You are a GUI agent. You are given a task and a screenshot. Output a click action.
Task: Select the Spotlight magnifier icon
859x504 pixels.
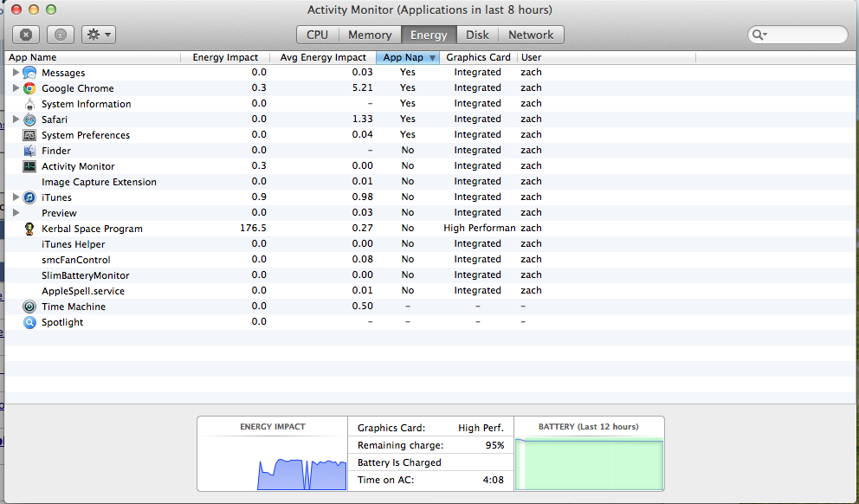click(29, 322)
